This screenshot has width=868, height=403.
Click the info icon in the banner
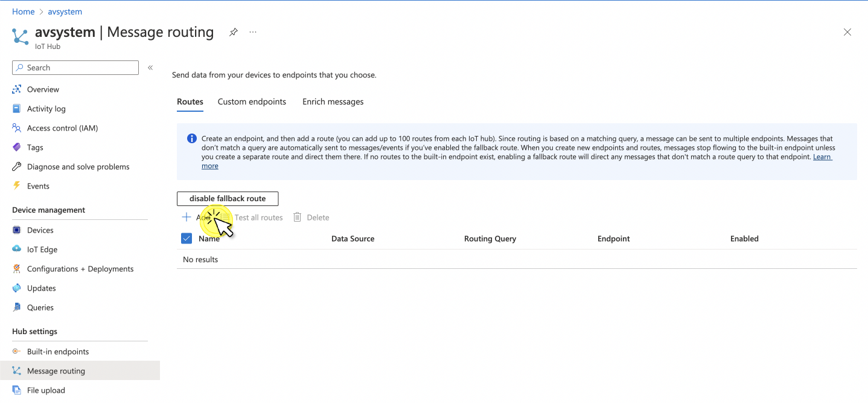192,138
